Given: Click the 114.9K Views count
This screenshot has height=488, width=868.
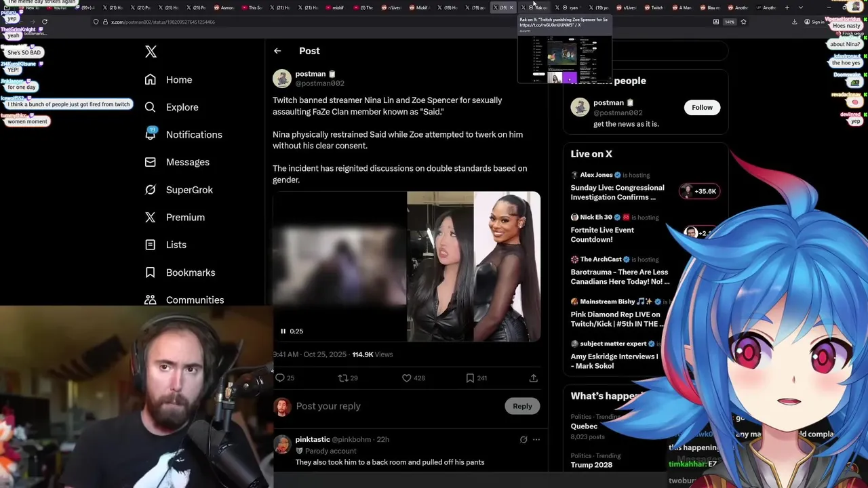Looking at the screenshot, I should (x=372, y=354).
